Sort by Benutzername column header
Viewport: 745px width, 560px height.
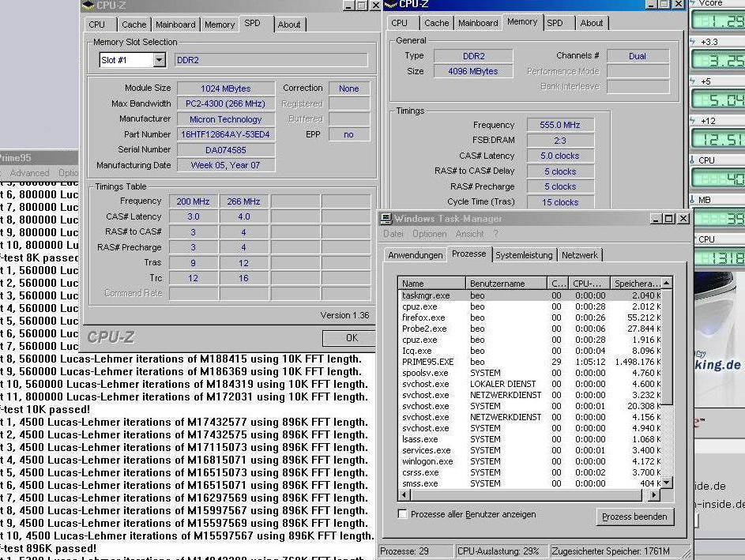(506, 284)
